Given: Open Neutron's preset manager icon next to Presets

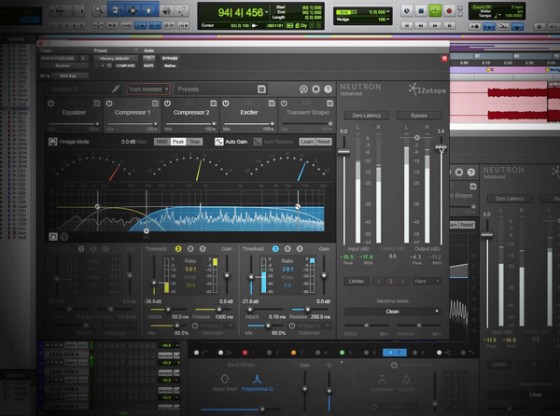Looking at the screenshot, I should [x=261, y=89].
